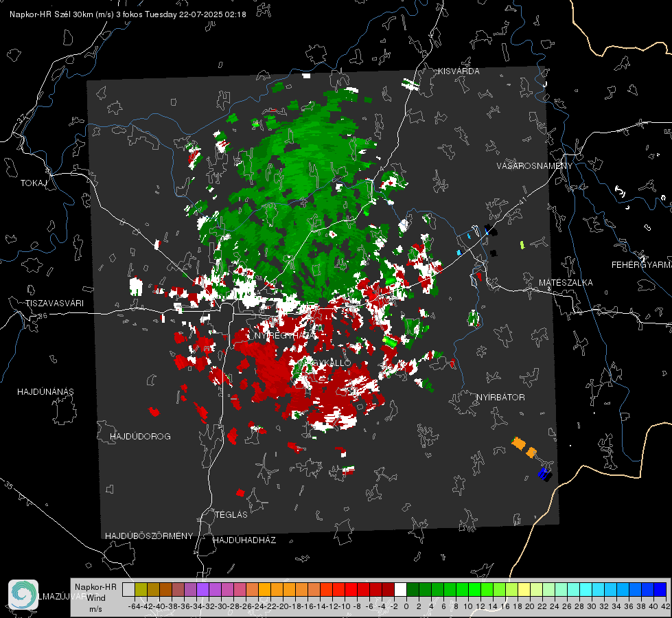This screenshot has width=672, height=618.
Task: Click the TOKAJ label
Action: [x=34, y=183]
